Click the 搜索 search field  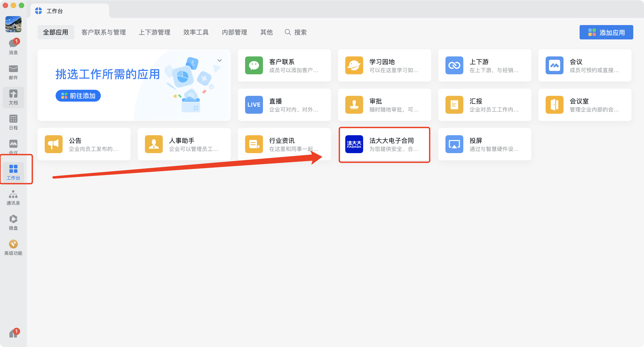296,32
